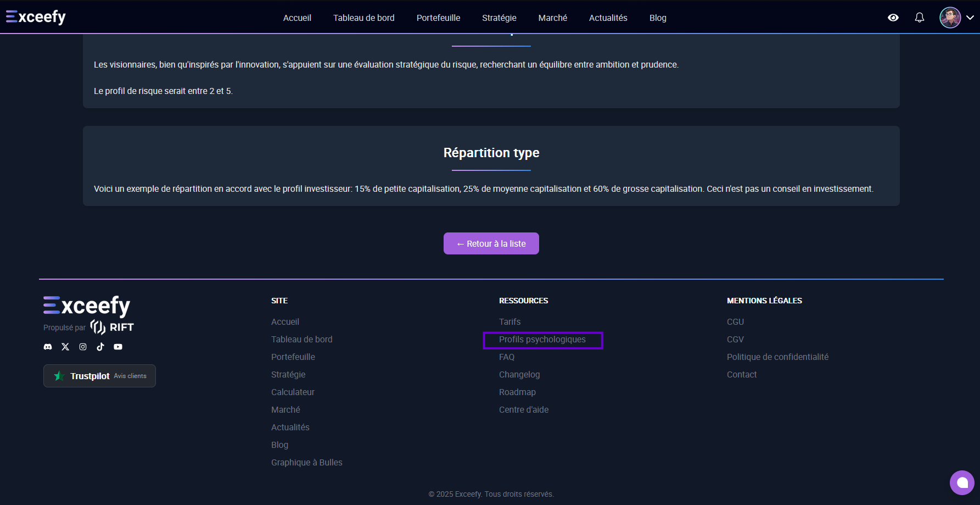
Task: Open the Discord social link
Action: (48, 347)
